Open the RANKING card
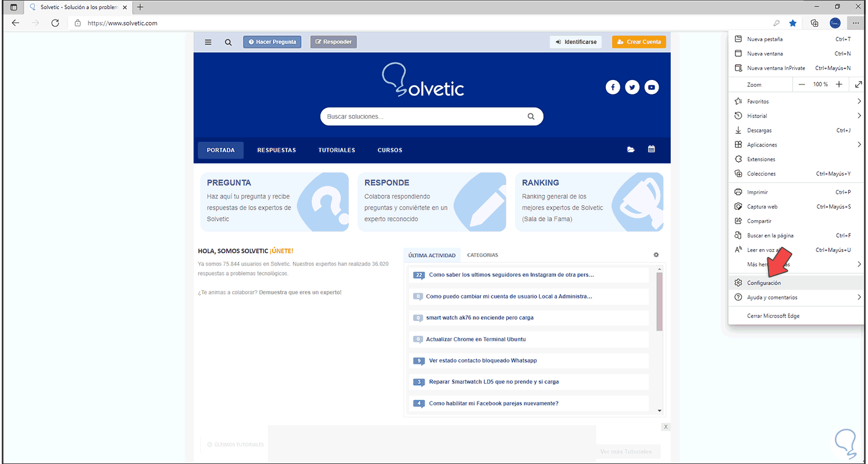Viewport: 868px width, 464px height. point(589,202)
